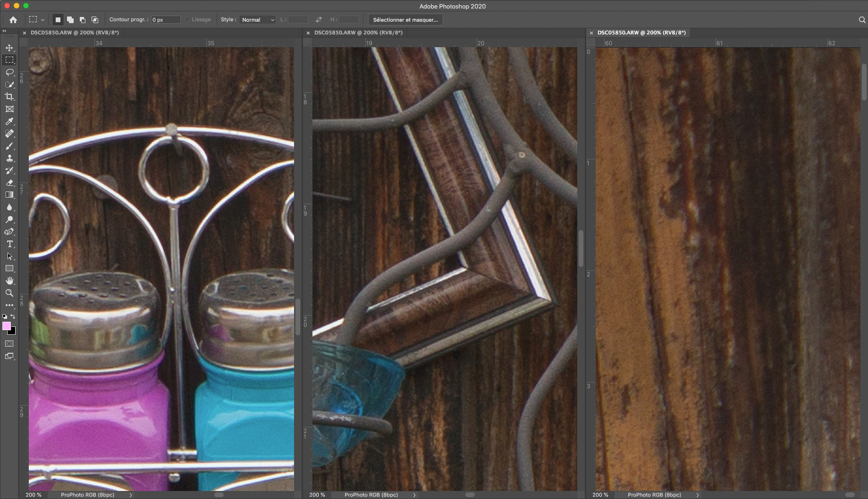This screenshot has width=868, height=499.
Task: Toggle the Lissage checkbox
Action: [187, 20]
